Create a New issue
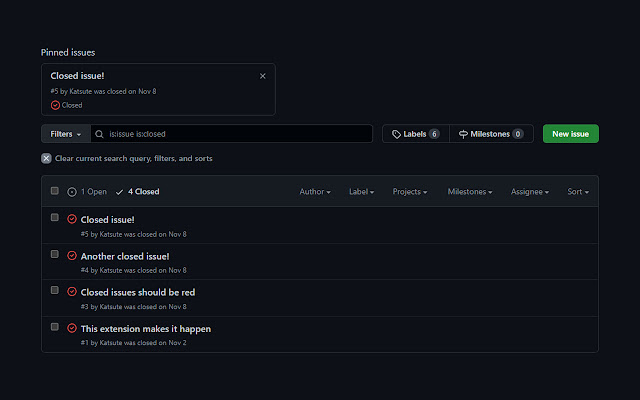The height and width of the screenshot is (400, 640). click(571, 134)
